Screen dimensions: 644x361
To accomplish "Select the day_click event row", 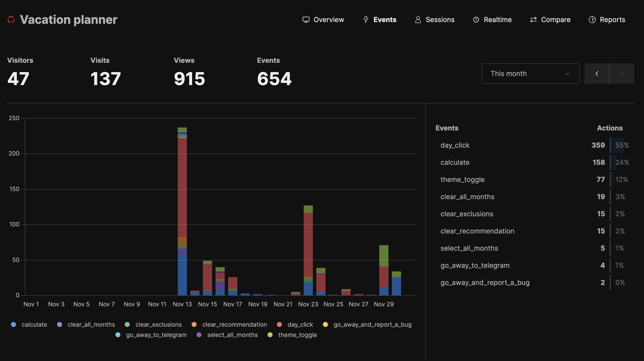I will (455, 145).
